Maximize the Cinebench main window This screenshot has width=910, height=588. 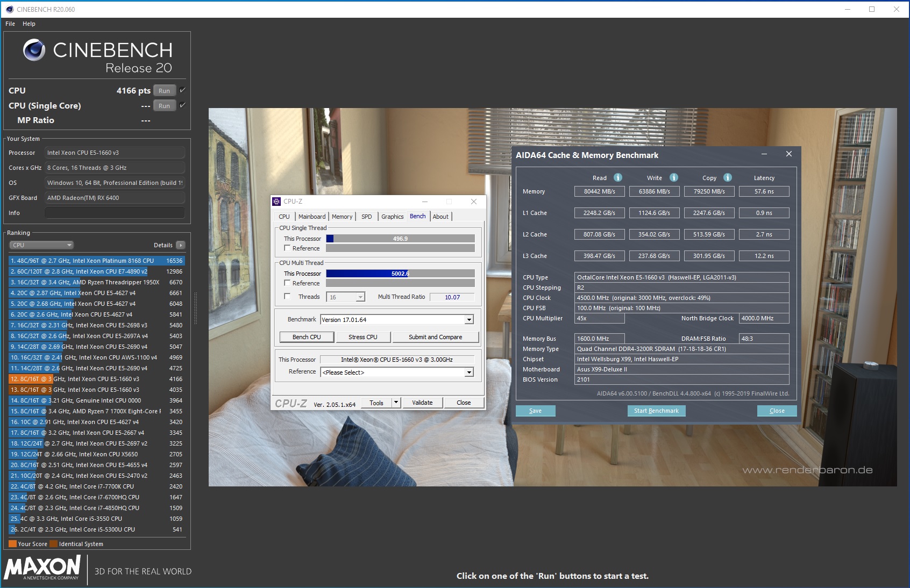tap(872, 9)
